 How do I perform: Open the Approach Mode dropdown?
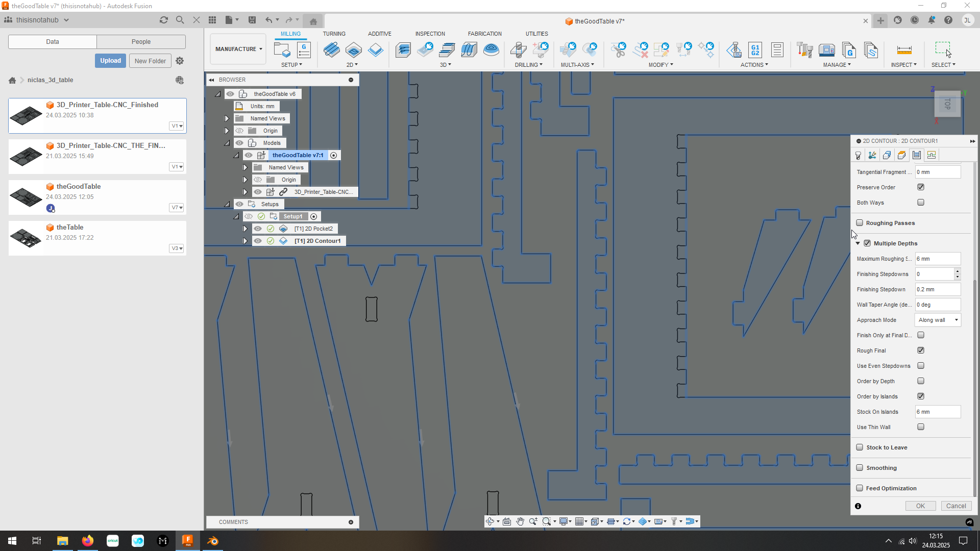point(938,320)
